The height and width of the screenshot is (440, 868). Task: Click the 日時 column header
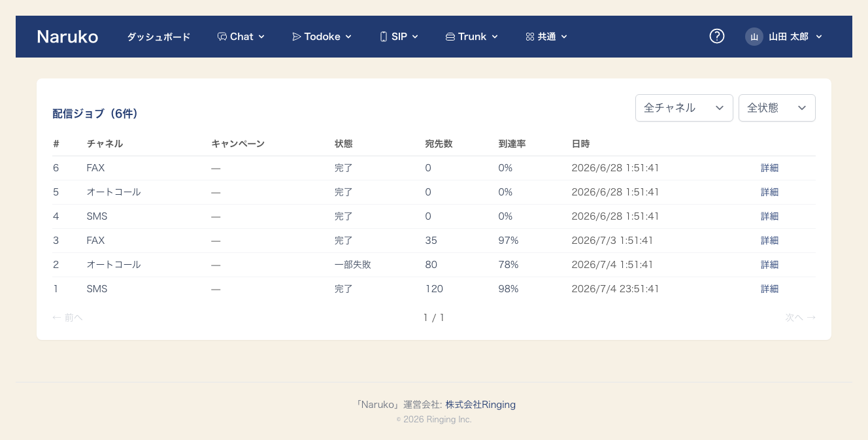(581, 144)
